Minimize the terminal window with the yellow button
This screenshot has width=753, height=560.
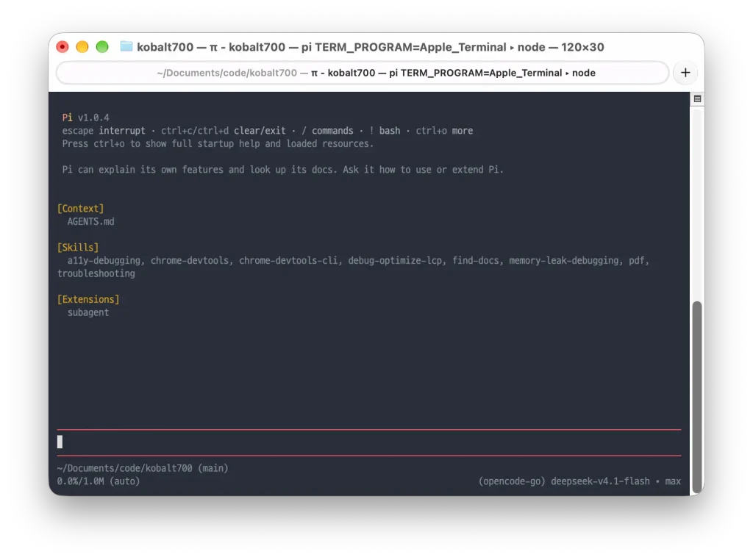point(82,46)
